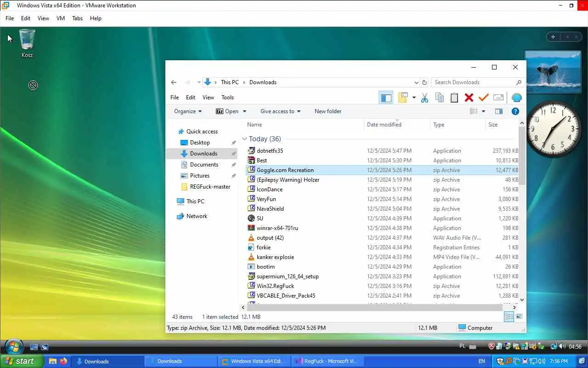Open the change view dropdown arrow
Viewport: 588px width, 368px height.
pyautogui.click(x=483, y=111)
